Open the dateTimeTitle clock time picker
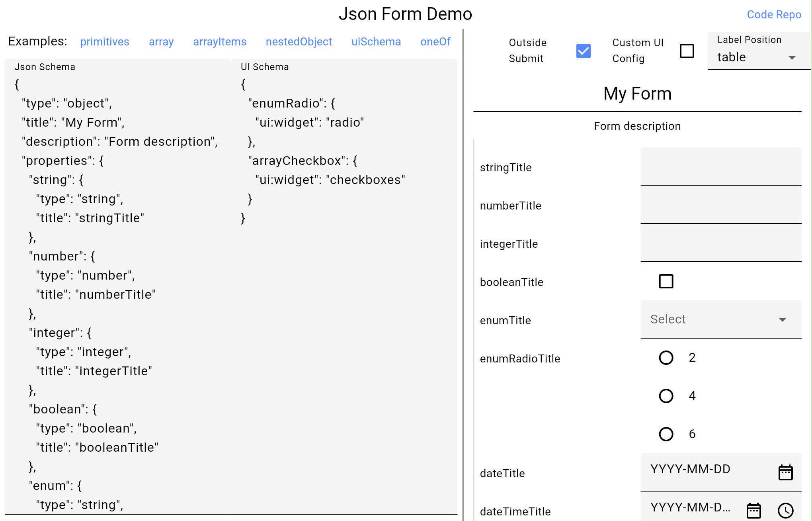This screenshot has height=521, width=812. 785,510
